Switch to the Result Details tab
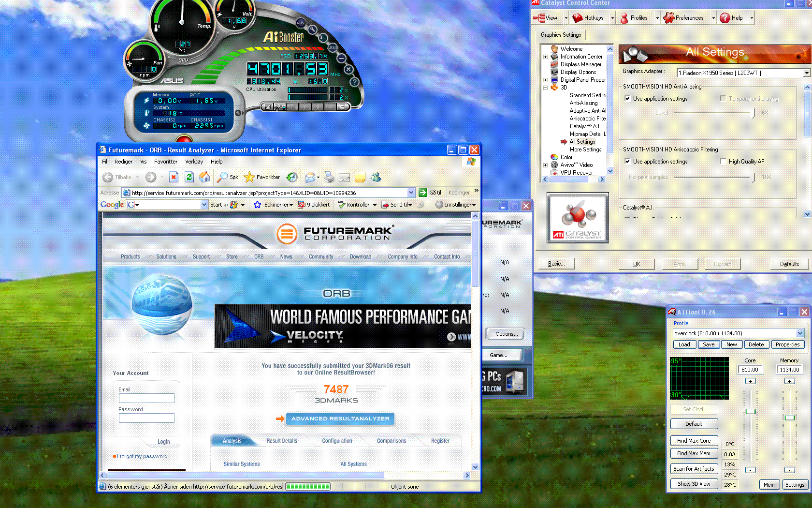812x508 pixels. tap(282, 441)
